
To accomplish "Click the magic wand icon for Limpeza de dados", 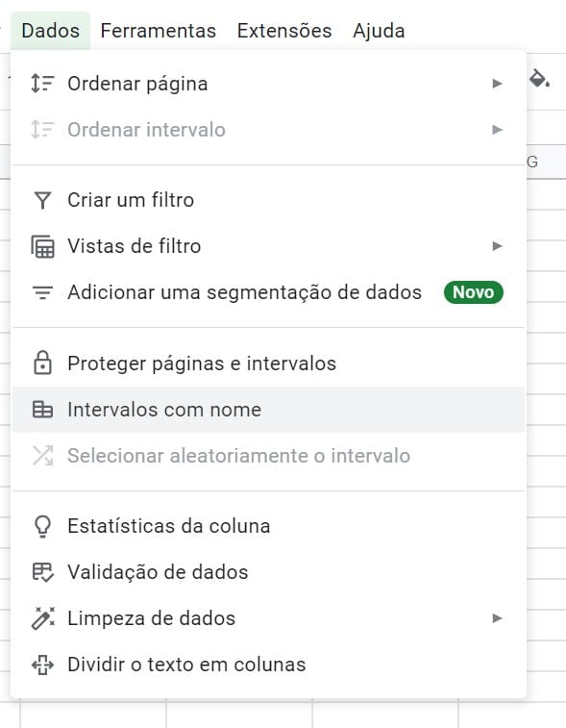I will pos(42,618).
